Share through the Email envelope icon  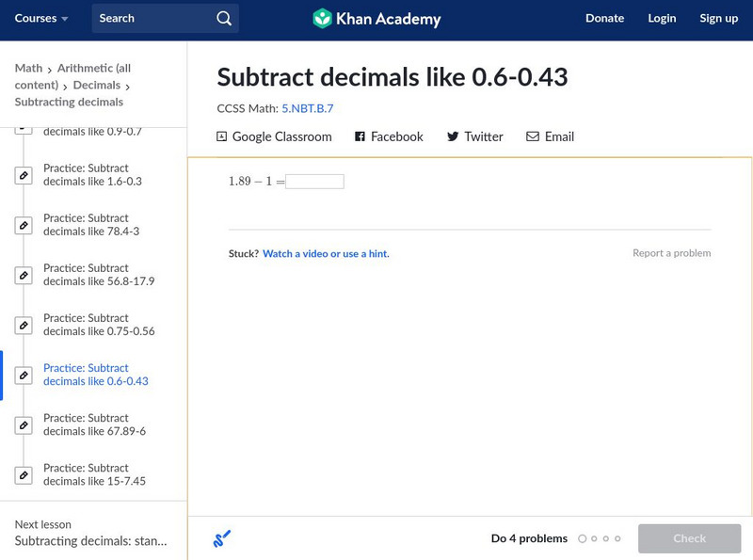click(533, 136)
